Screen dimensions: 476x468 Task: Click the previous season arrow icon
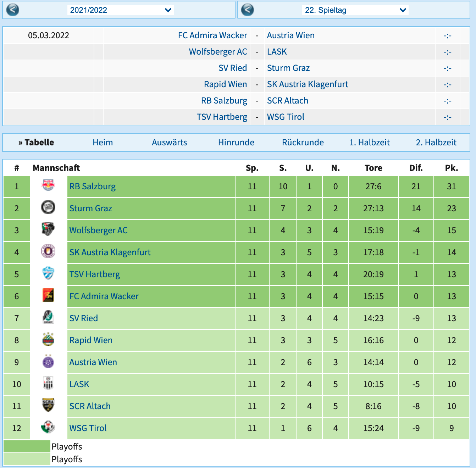[x=13, y=10]
